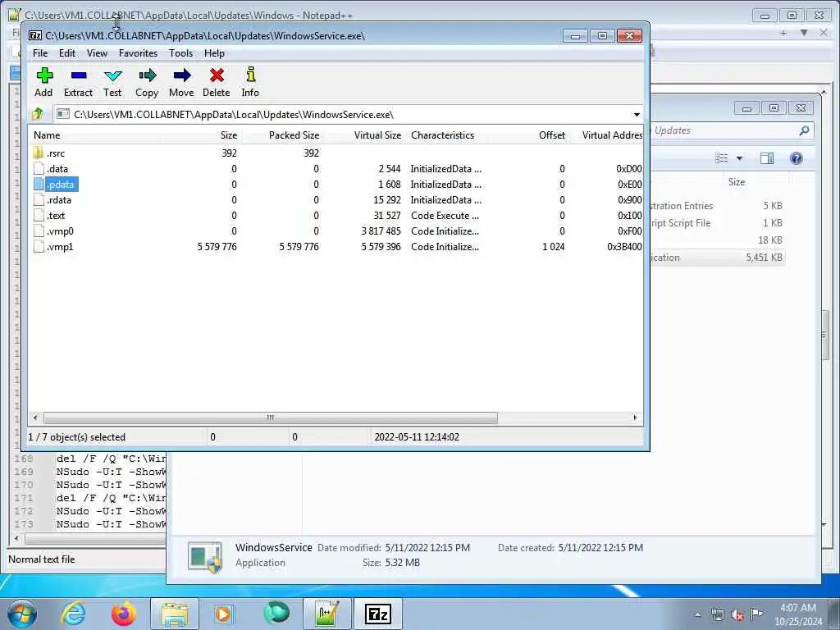
Task: Select the Script File row, 1 KB
Action: pyautogui.click(x=718, y=223)
